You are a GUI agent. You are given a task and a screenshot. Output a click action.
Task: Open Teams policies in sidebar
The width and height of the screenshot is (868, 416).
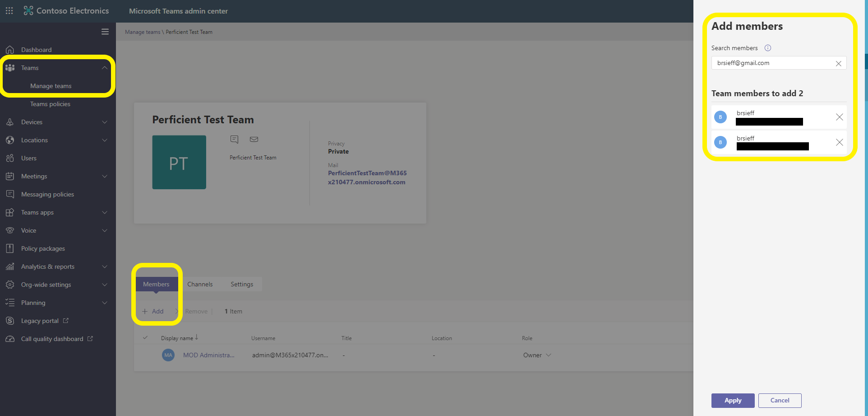pyautogui.click(x=50, y=104)
